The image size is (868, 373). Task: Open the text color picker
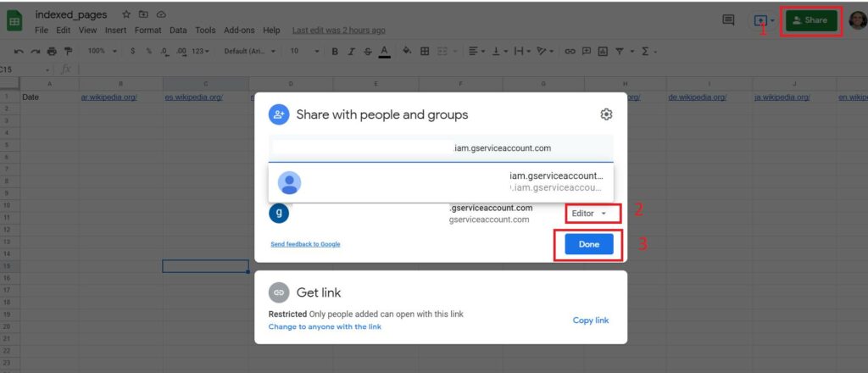click(385, 52)
